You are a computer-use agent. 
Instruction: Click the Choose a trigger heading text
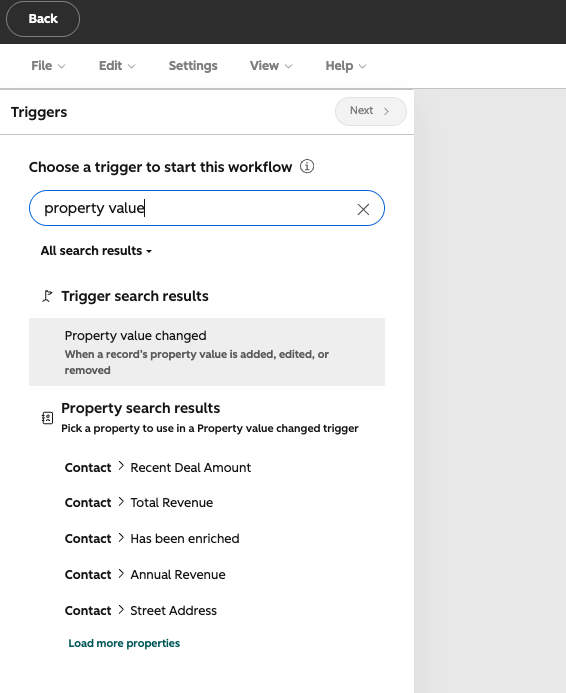tap(160, 167)
